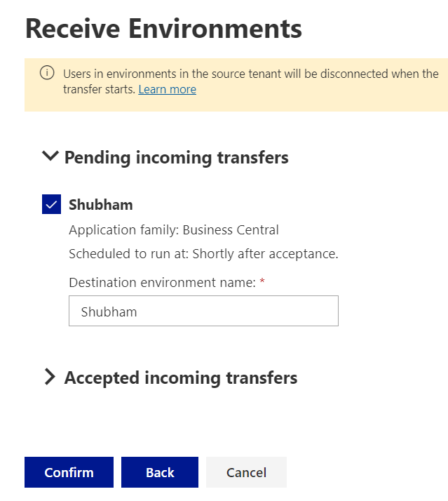Click the Destination environment name label
This screenshot has height=501, width=448.
[162, 283]
